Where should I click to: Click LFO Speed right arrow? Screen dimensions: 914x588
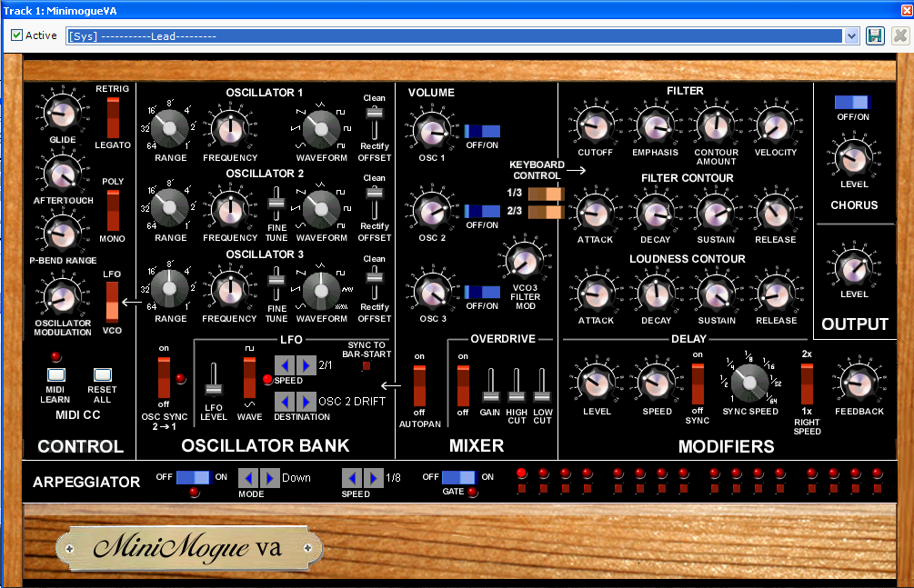306,365
